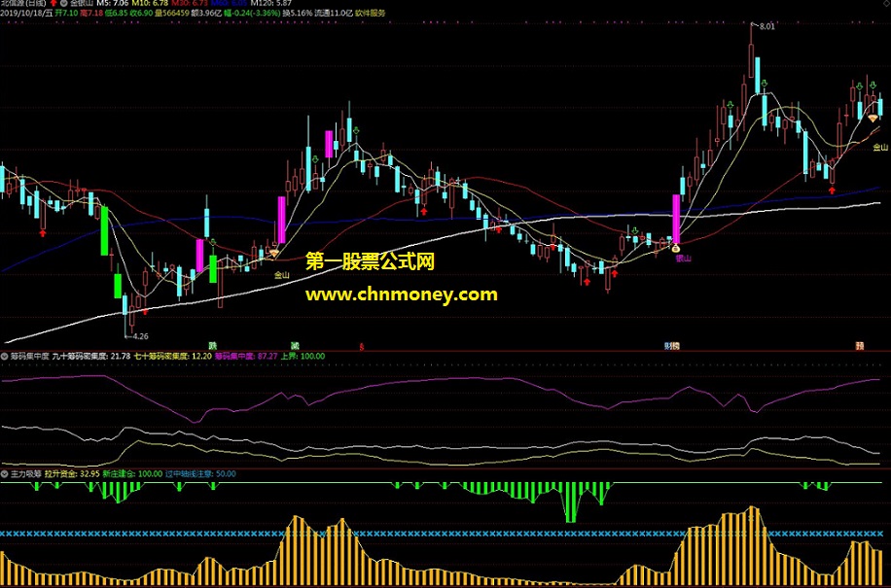Screen dimensions: 891x588
Task: Open the 软件服务 sector link
Action: coord(371,13)
